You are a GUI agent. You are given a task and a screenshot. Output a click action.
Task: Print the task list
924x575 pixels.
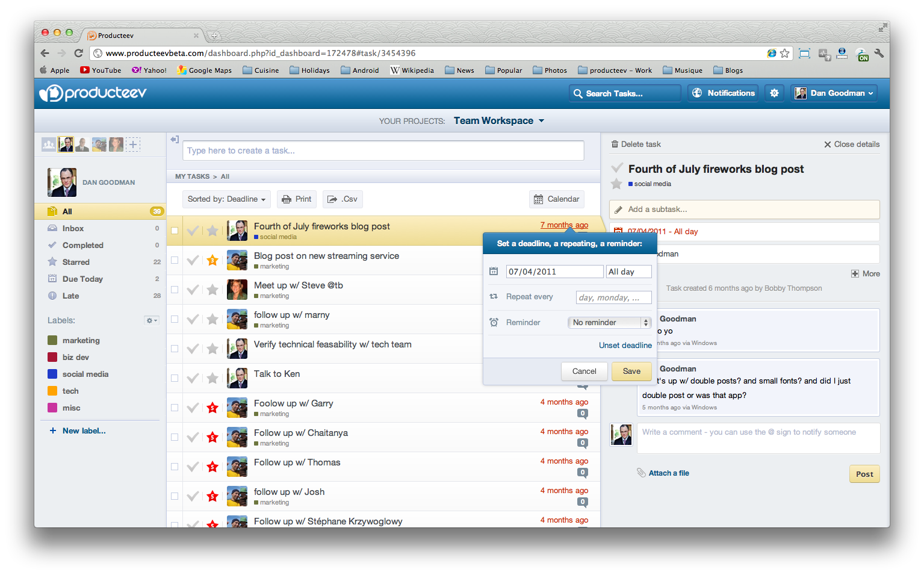coord(296,199)
